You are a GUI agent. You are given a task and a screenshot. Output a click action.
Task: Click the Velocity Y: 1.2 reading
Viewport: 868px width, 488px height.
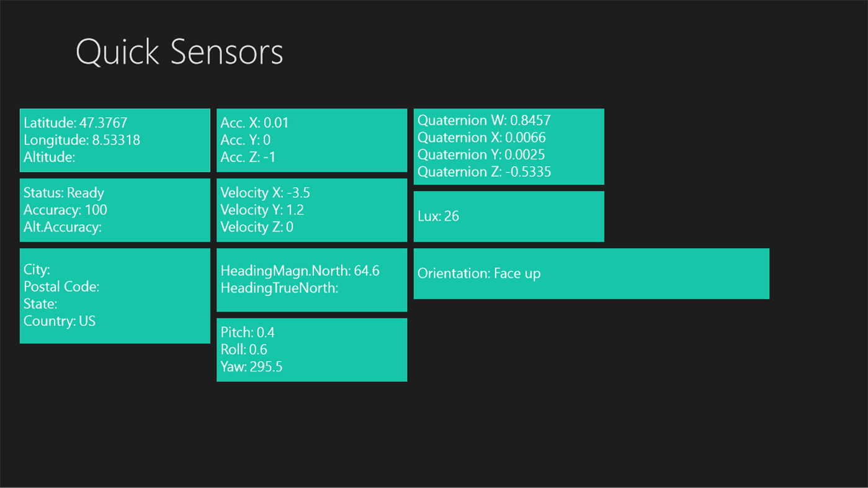click(x=262, y=210)
